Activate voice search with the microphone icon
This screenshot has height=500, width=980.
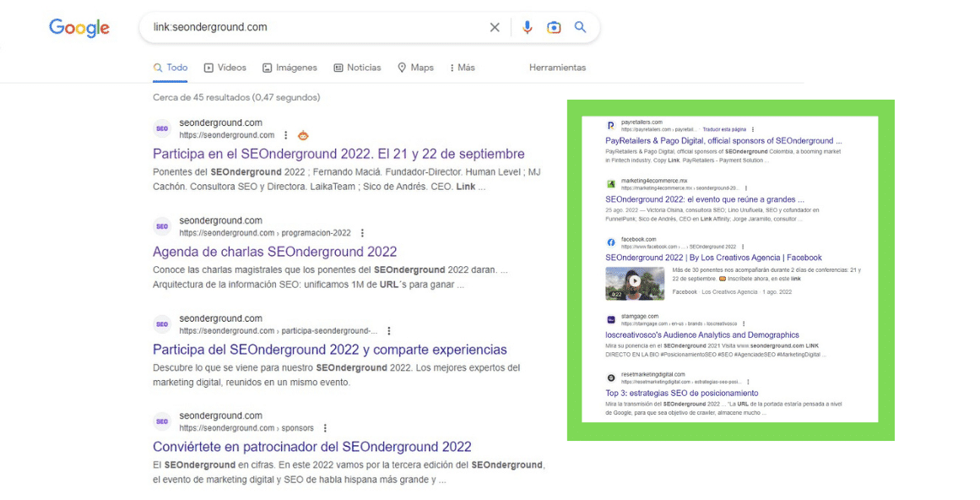point(527,27)
